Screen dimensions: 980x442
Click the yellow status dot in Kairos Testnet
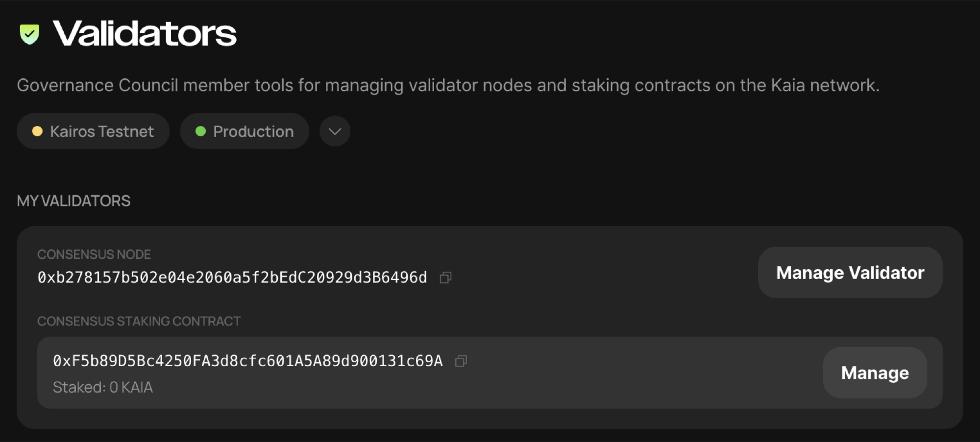click(38, 131)
